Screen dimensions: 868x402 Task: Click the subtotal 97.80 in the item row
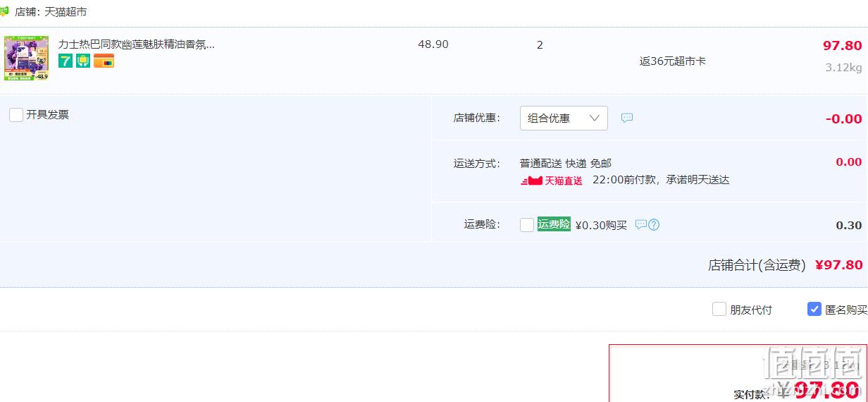pos(843,46)
